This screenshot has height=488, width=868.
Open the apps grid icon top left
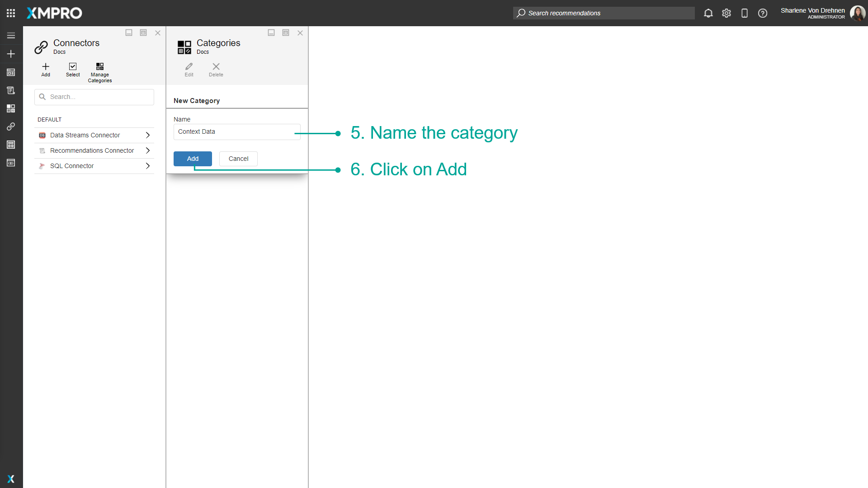click(11, 13)
